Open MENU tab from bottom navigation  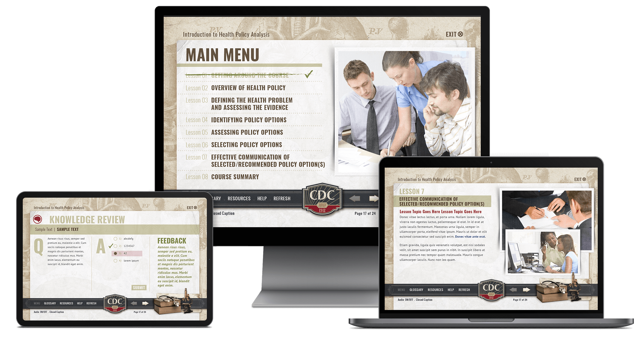[37, 304]
